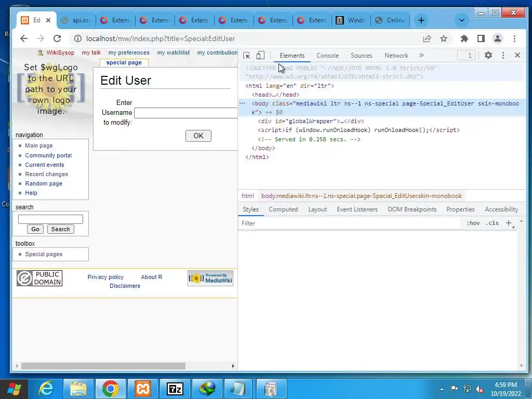This screenshot has height=399, width=532.
Task: Open the Chrome profile avatar
Action: (498, 38)
